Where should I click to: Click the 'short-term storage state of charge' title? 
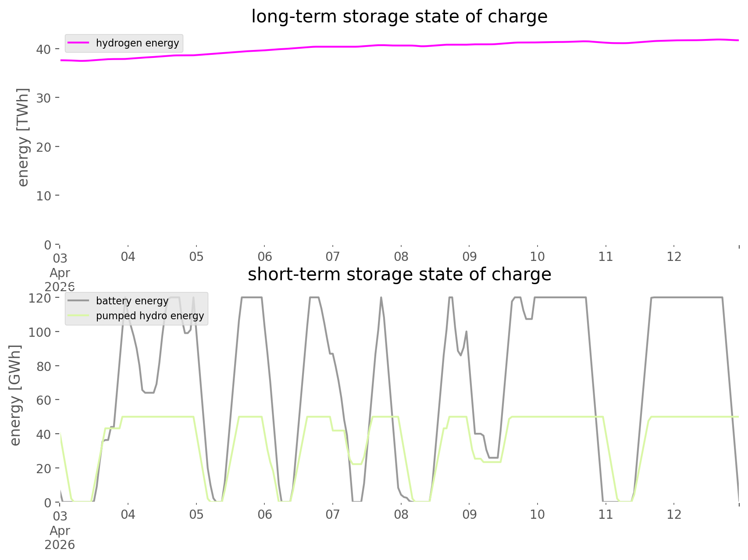click(399, 275)
